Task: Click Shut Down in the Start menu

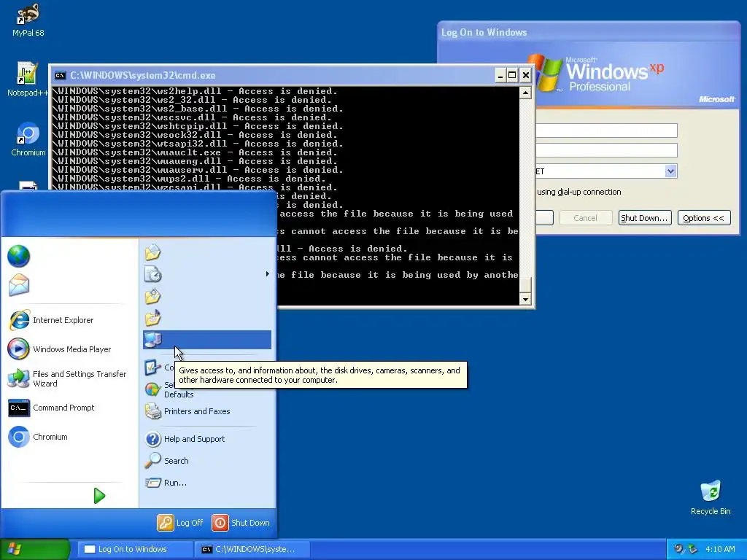Action: [241, 522]
